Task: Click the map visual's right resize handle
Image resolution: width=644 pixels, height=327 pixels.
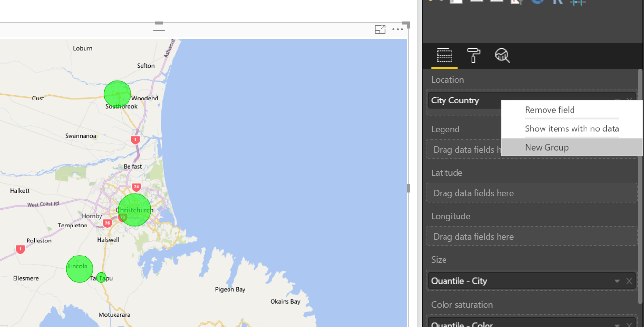Action: (408, 188)
